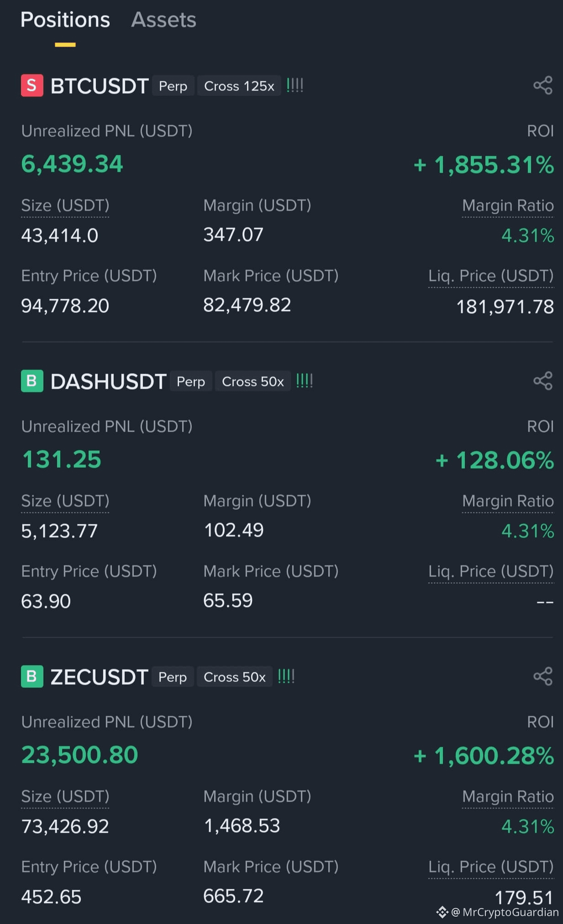
Task: Tap the ADL indicator bars next to ZECUSDT
Action: pos(286,676)
